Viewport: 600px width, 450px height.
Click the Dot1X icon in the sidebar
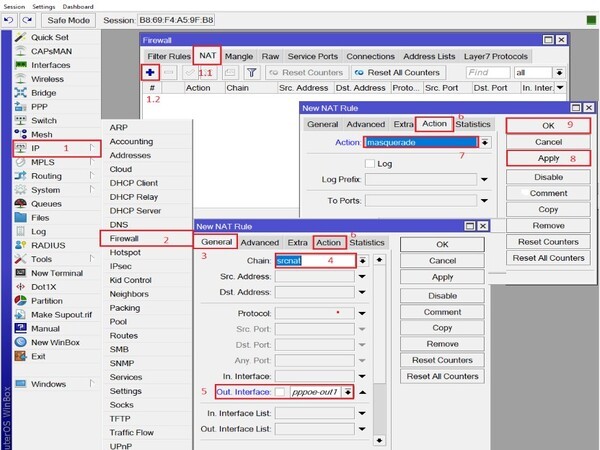coord(20,287)
